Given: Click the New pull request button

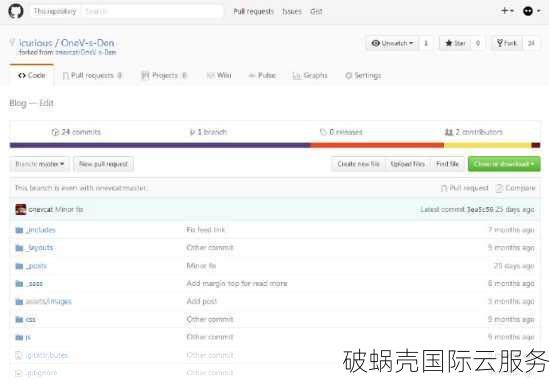Looking at the screenshot, I should tap(104, 164).
